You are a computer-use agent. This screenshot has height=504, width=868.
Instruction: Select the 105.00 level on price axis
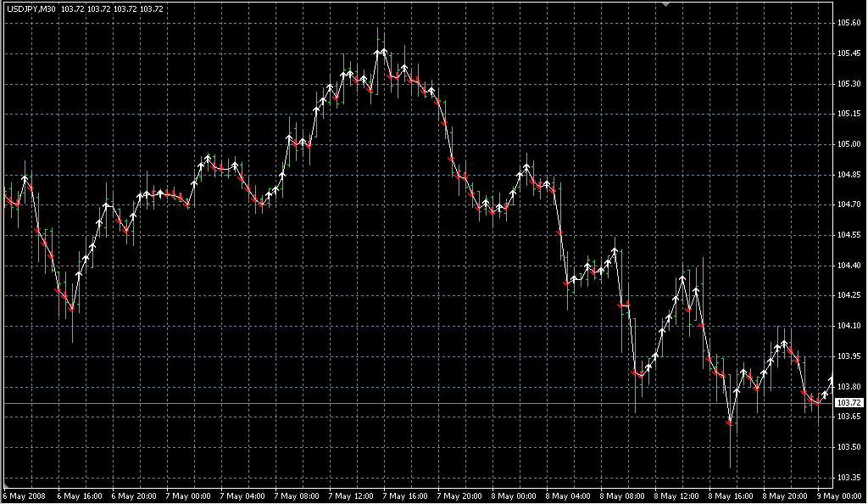[x=849, y=144]
